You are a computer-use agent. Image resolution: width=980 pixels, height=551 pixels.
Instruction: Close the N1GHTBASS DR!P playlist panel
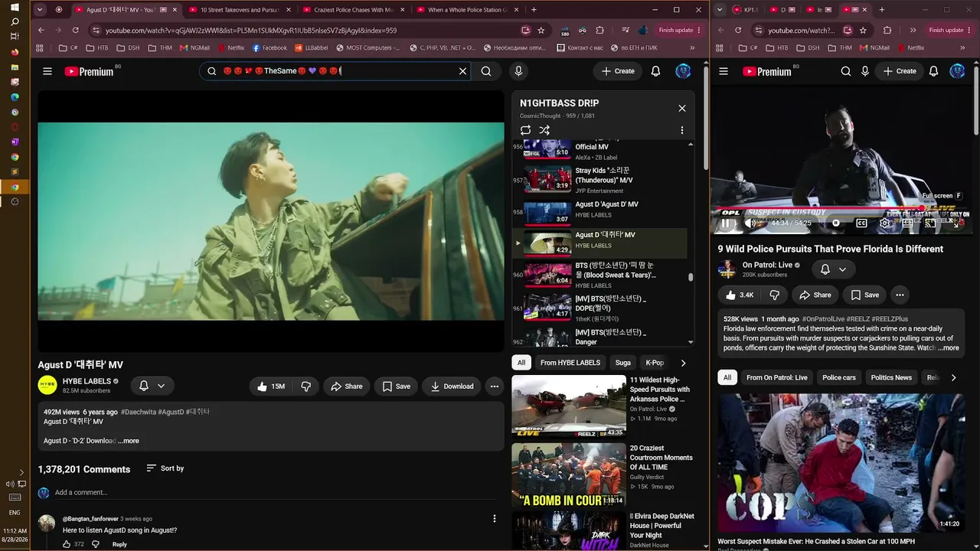coord(682,108)
